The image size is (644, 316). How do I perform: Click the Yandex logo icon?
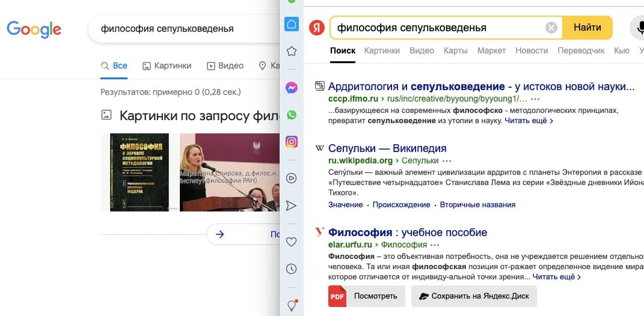[x=317, y=28]
